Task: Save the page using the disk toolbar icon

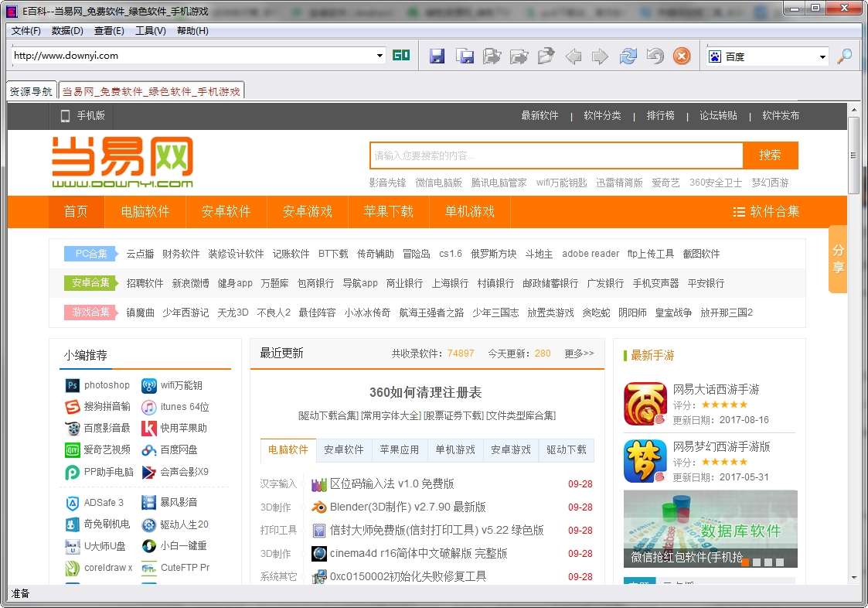Action: pos(437,56)
